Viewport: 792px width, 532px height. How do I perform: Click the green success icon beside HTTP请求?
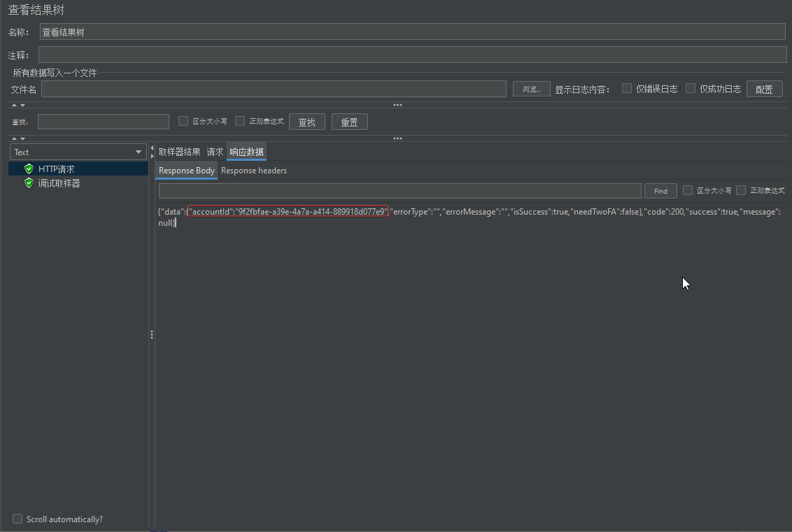pyautogui.click(x=29, y=168)
